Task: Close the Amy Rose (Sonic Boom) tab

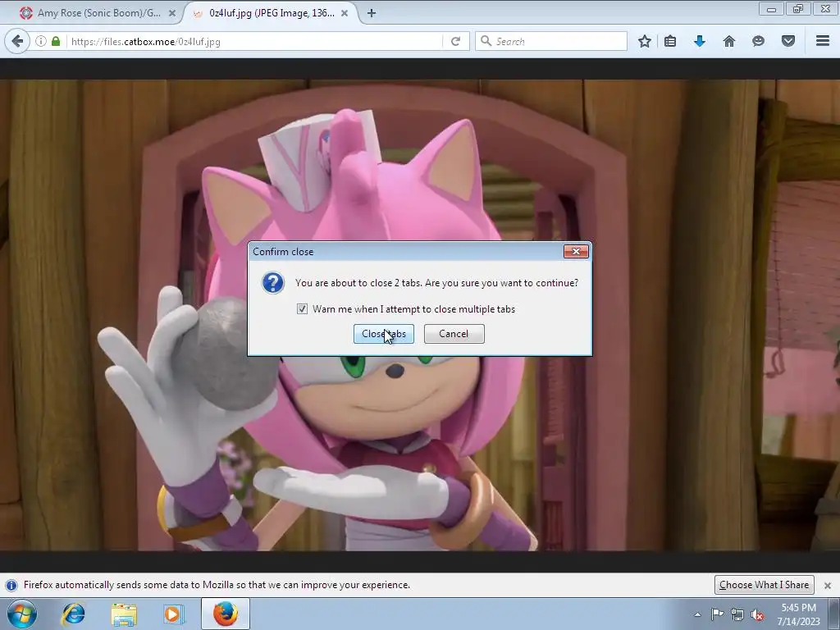Action: pyautogui.click(x=171, y=13)
